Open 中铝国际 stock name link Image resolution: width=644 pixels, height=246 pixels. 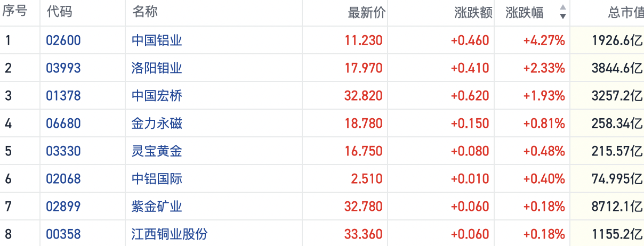pos(157,179)
